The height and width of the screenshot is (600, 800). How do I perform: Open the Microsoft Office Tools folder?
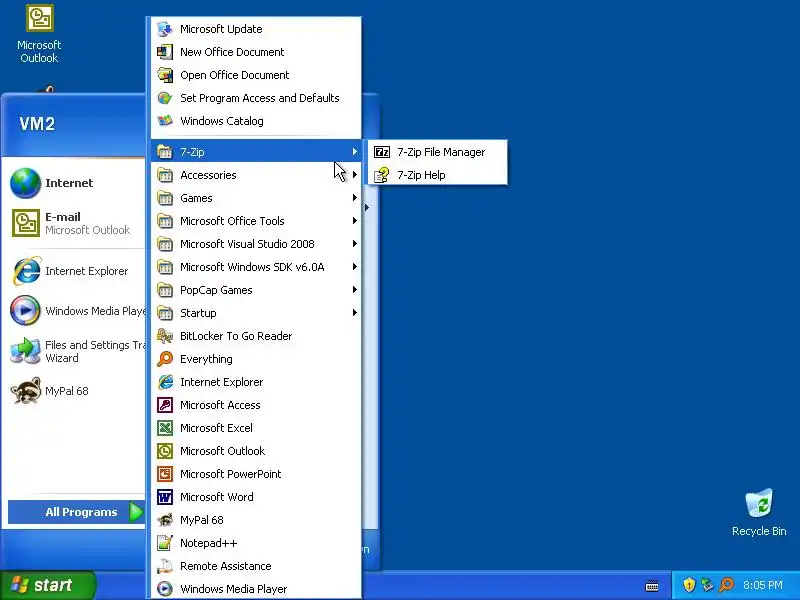pyautogui.click(x=256, y=221)
